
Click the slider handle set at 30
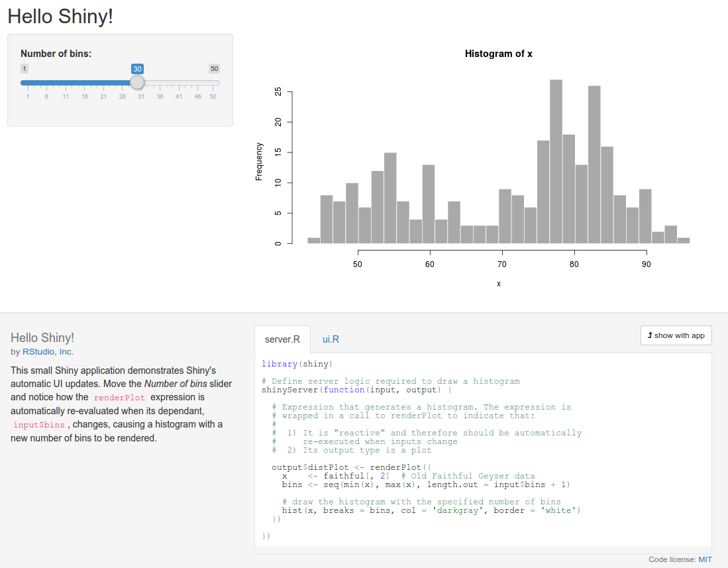(137, 82)
